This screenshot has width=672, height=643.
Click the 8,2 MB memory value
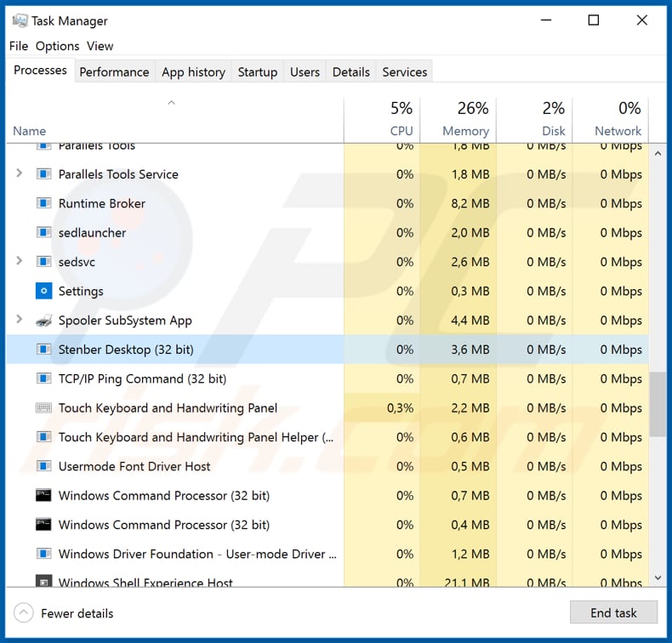pyautogui.click(x=470, y=203)
